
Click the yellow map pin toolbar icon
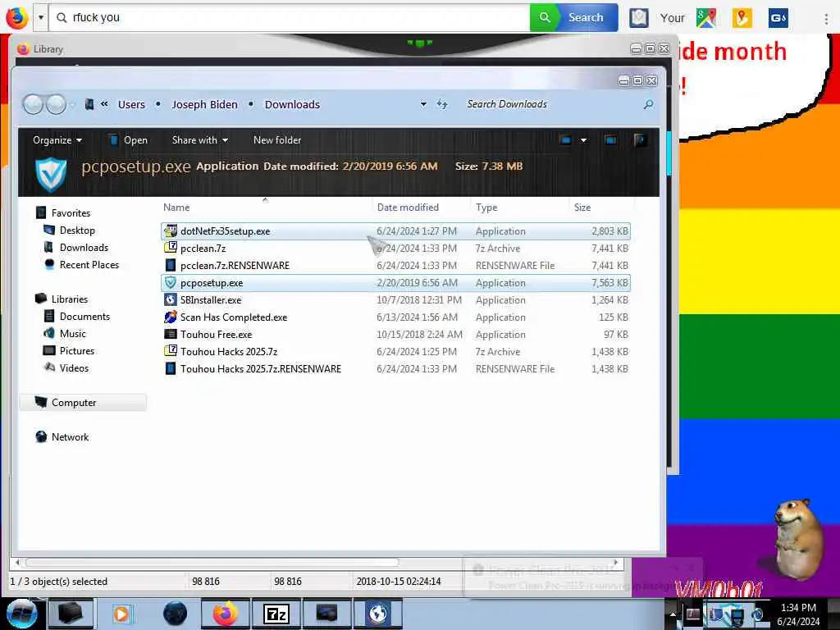tap(742, 18)
